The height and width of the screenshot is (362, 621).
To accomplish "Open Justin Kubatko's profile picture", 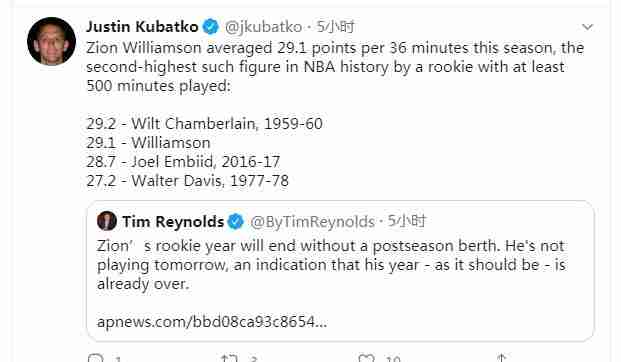I will click(51, 41).
